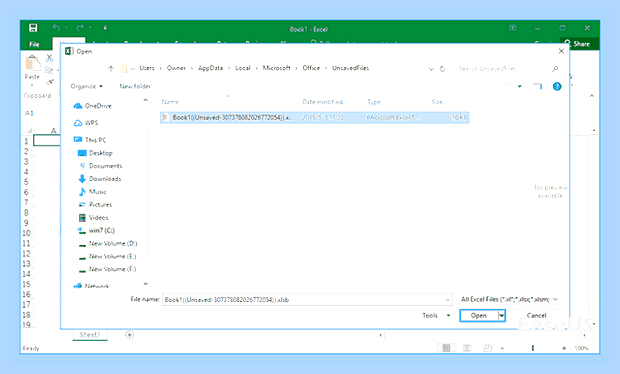
Task: Select Users in the address path
Action: 147,68
